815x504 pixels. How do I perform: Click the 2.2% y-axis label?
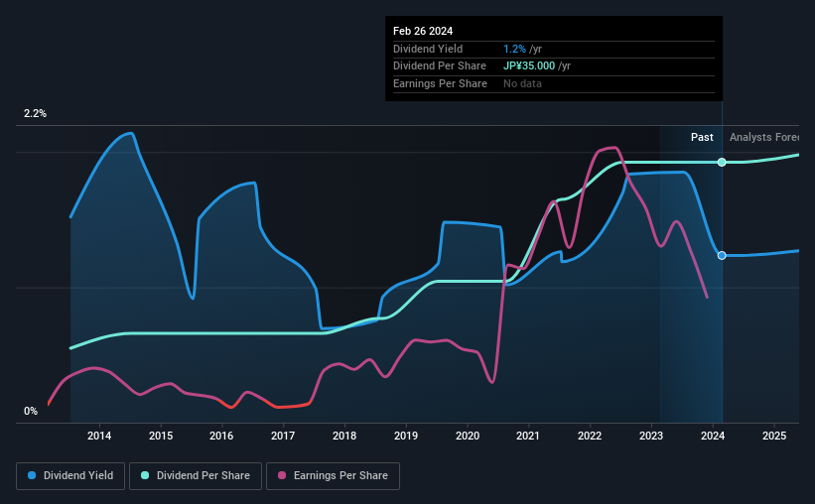[x=36, y=113]
